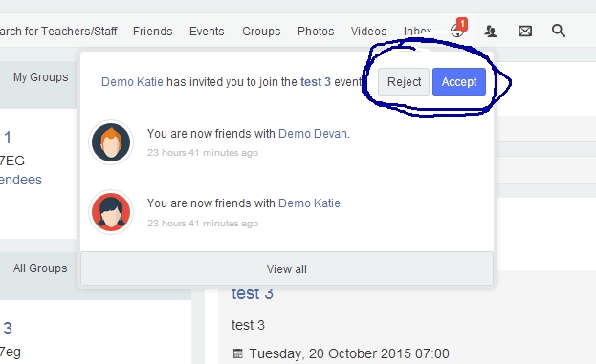Viewport: 596px width, 364px height.
Task: Accept the test 3 event invitation
Action: pos(459,81)
